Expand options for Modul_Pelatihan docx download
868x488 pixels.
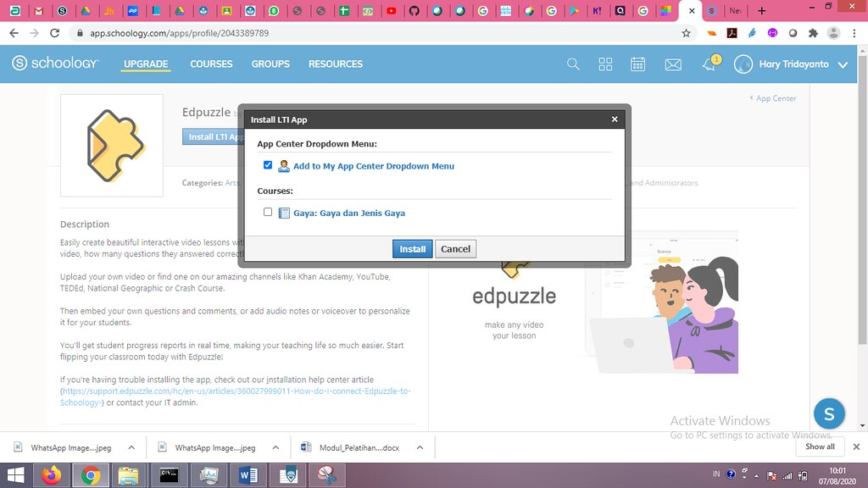click(x=420, y=447)
